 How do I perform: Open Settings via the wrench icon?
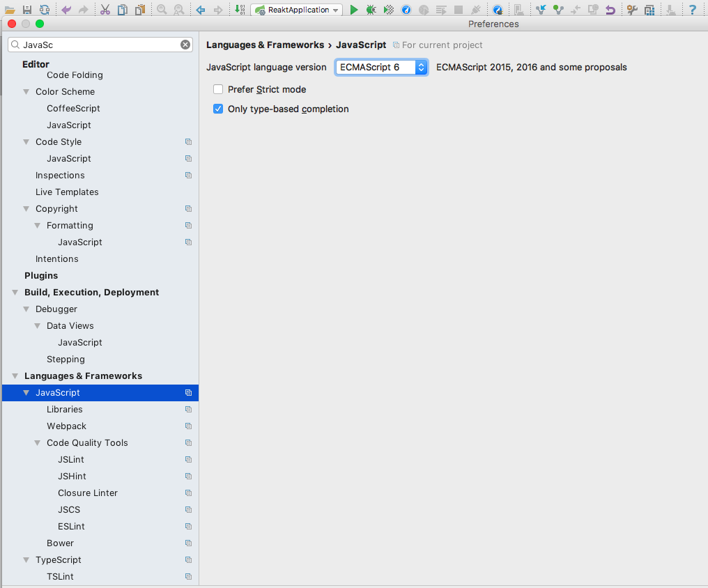(x=632, y=10)
